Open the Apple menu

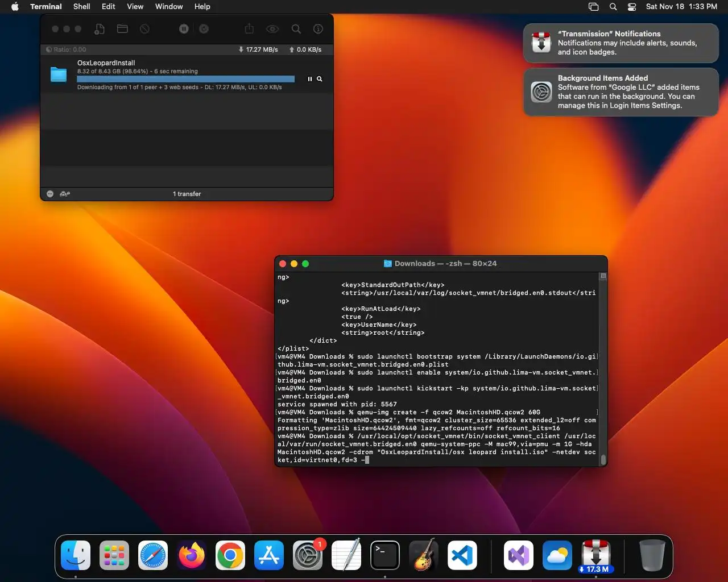click(15, 7)
